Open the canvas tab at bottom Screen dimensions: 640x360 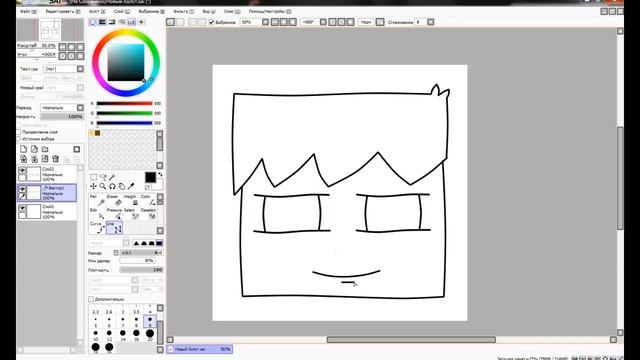pos(200,349)
